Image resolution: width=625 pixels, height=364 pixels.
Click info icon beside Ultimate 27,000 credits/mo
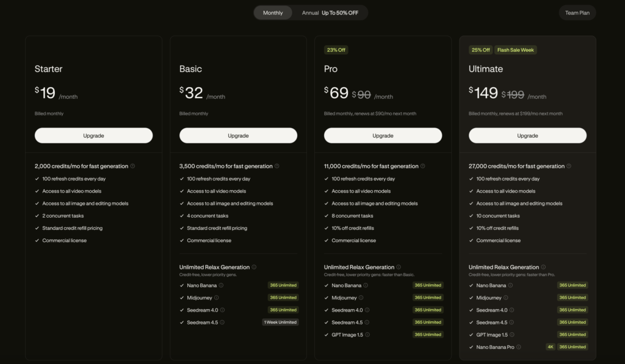tap(569, 166)
